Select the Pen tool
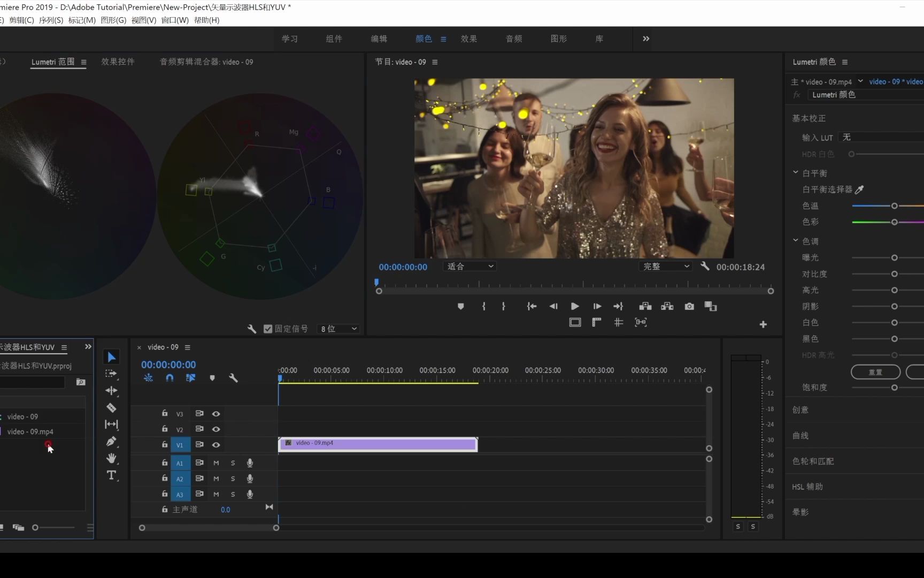This screenshot has height=578, width=924. pos(111,442)
